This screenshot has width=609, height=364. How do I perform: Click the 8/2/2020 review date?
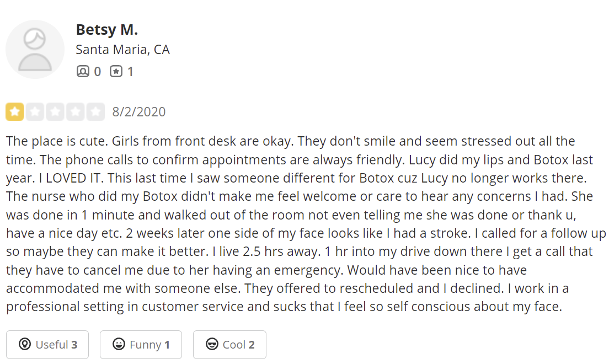point(138,112)
